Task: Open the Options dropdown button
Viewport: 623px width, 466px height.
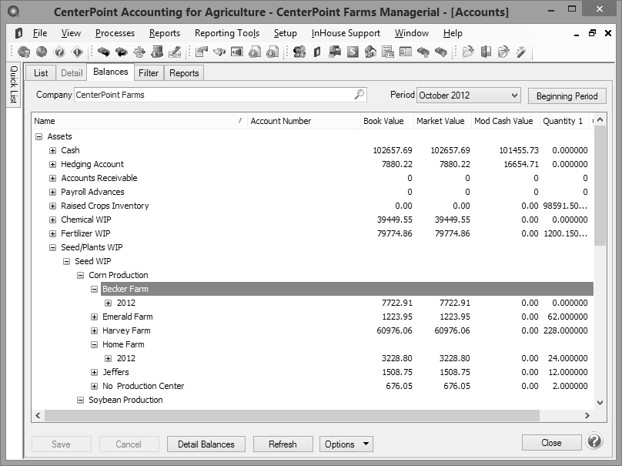Action: click(x=346, y=444)
